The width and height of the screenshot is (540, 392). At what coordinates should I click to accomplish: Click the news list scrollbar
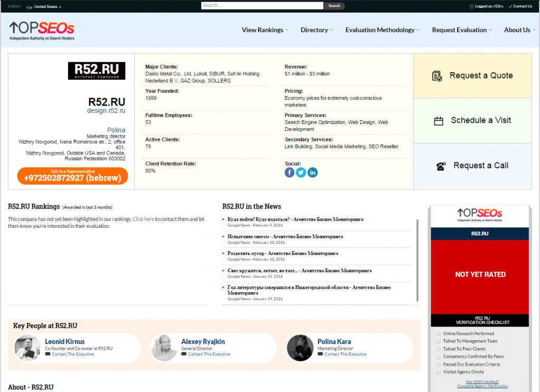click(x=418, y=261)
